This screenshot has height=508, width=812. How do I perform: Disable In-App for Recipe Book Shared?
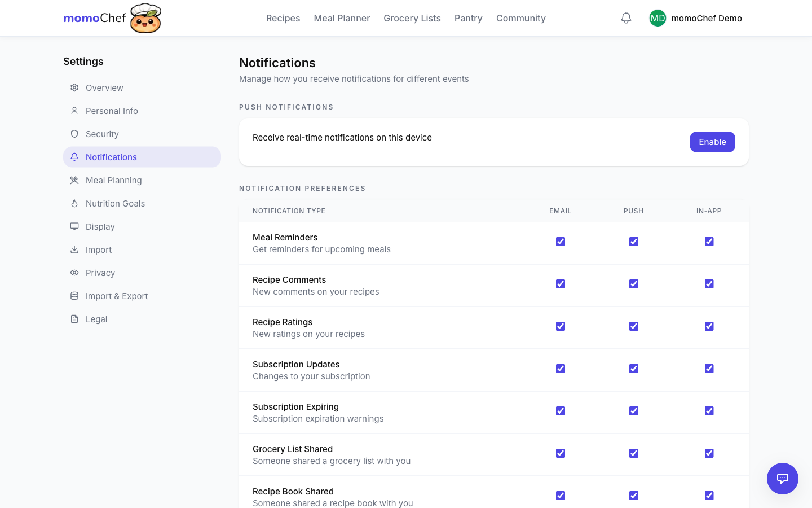[x=709, y=496]
